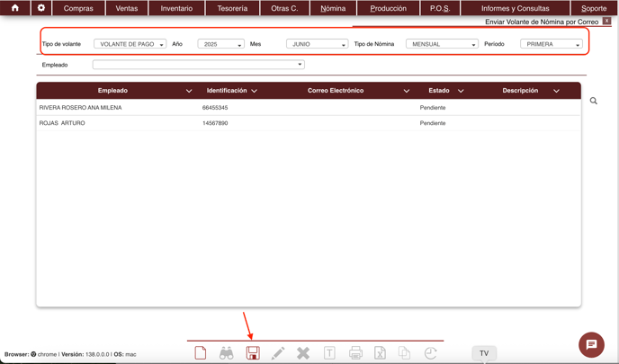Screen dimensions: 619x364
Task: Open the Período dropdown showing PRIMERA
Action: 552,44
